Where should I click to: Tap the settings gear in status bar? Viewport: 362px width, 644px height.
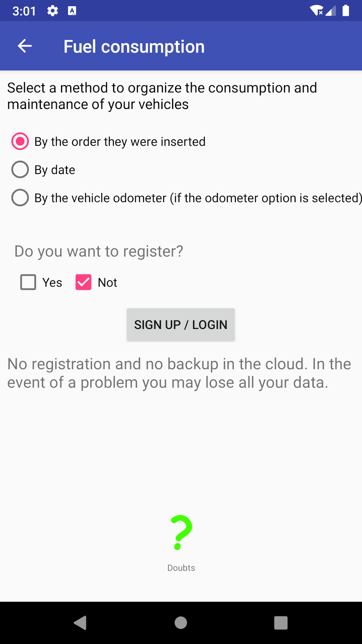tap(53, 11)
